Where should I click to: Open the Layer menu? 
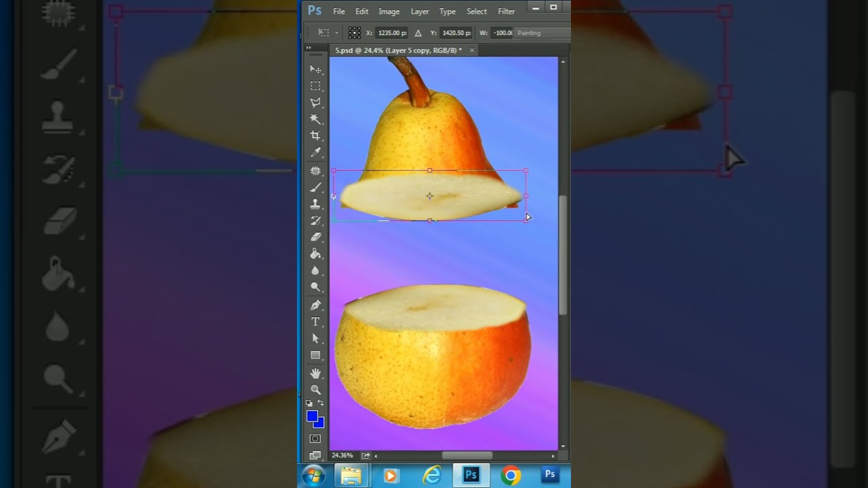tap(420, 12)
